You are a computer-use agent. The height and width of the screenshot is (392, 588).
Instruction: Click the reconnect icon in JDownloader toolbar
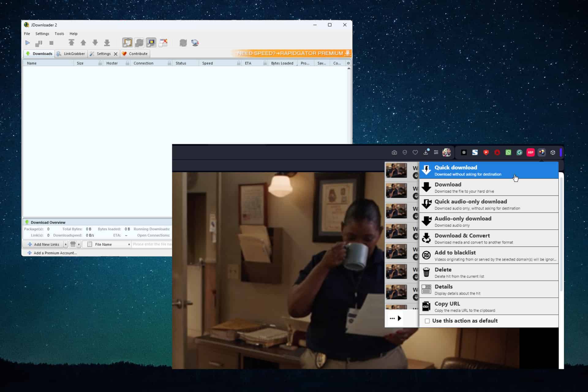point(183,43)
